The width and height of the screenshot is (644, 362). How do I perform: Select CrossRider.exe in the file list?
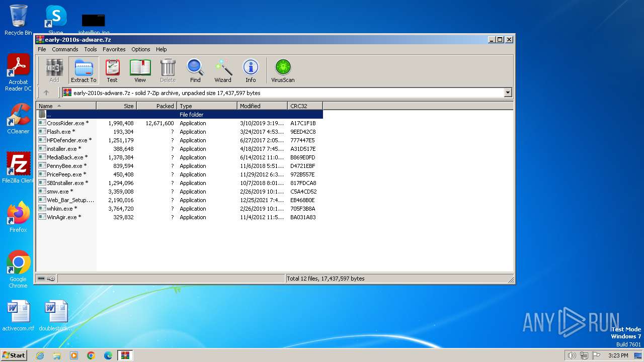(x=180, y=123)
